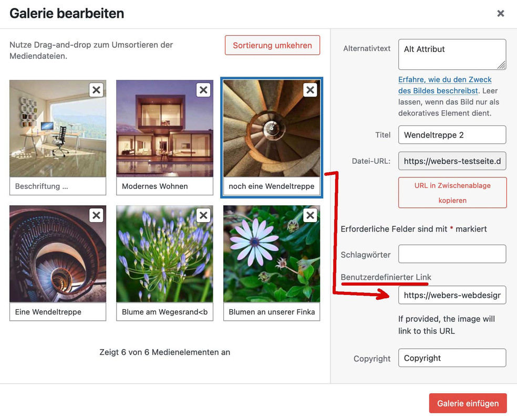
Task: Edit the 'Blume am Wegesrand' caption
Action: point(164,312)
